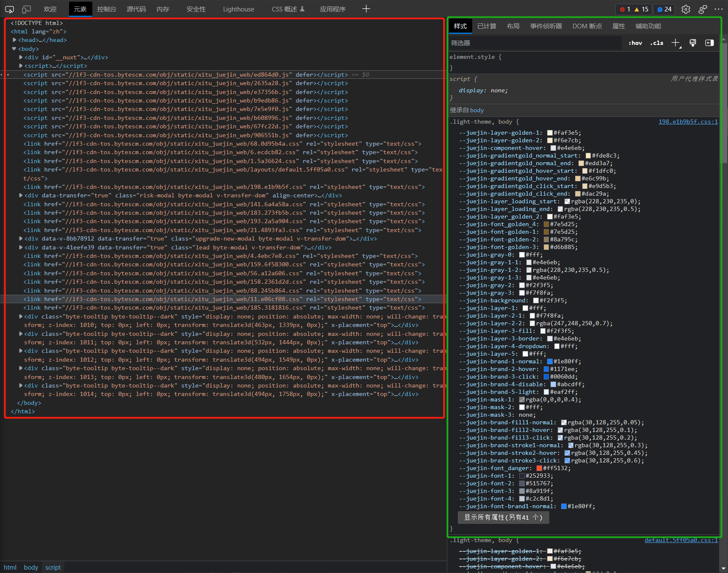Select the script row with 906551b.js
This screenshot has width=728, height=573.
(185, 135)
